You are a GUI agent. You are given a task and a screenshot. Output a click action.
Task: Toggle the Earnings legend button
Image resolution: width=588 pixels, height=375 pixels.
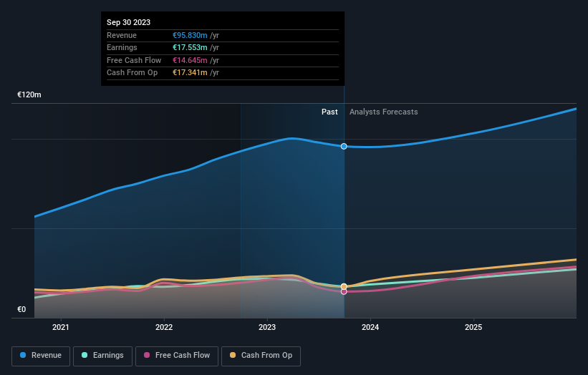(102, 356)
